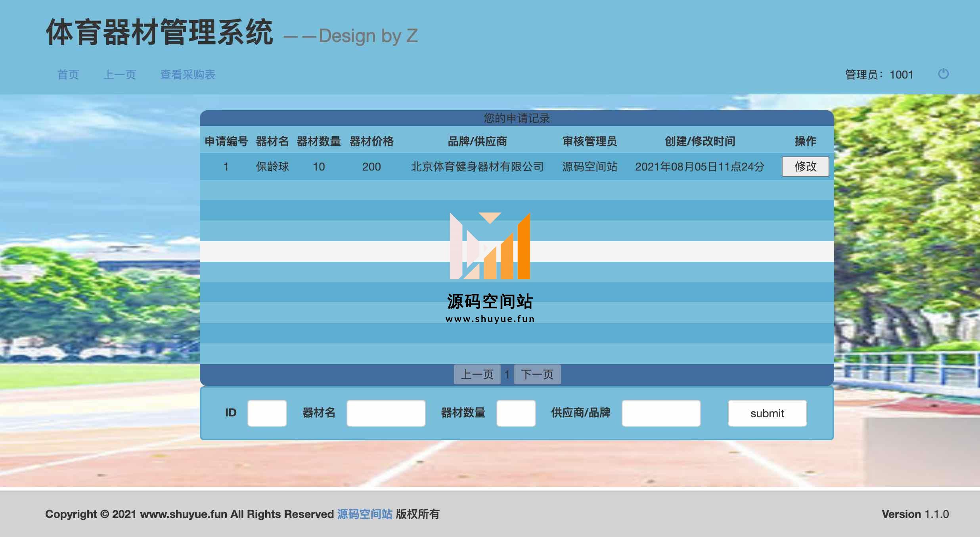The height and width of the screenshot is (537, 980).
Task: Open the 首页 navigation link
Action: click(x=68, y=75)
